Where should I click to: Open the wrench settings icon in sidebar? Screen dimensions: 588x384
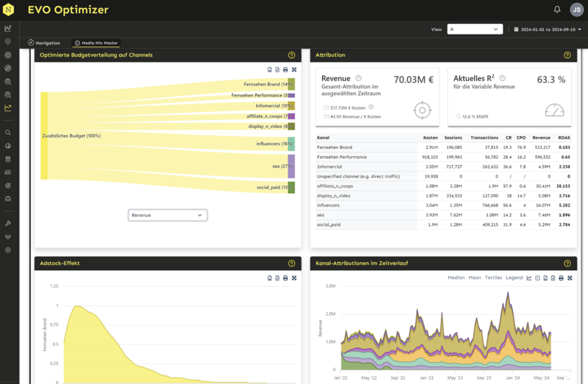pos(8,224)
